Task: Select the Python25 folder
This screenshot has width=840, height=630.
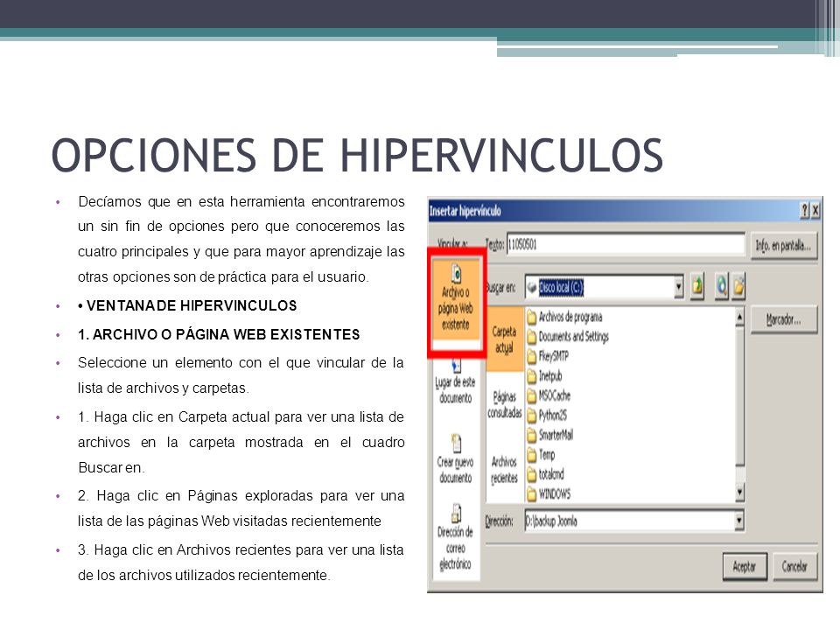Action: tap(547, 415)
